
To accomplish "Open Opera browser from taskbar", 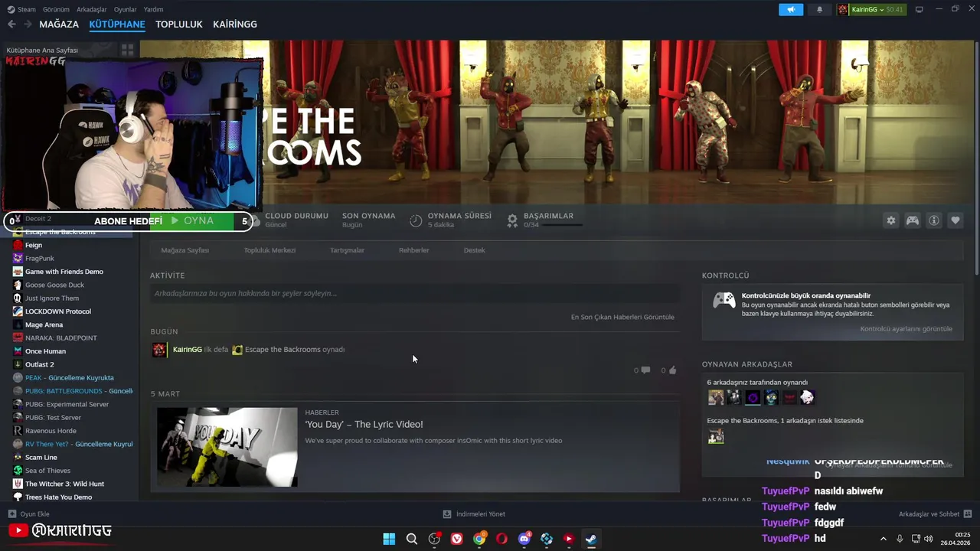I will click(501, 539).
